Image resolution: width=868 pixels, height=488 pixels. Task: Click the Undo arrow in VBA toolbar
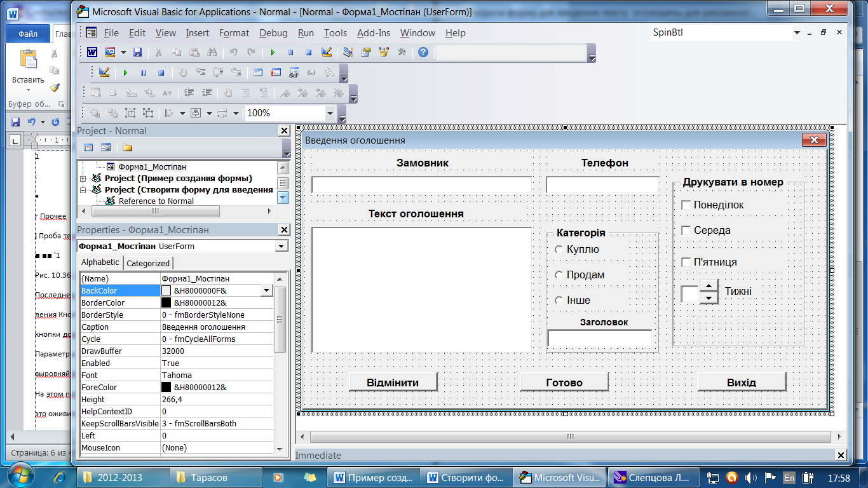234,52
